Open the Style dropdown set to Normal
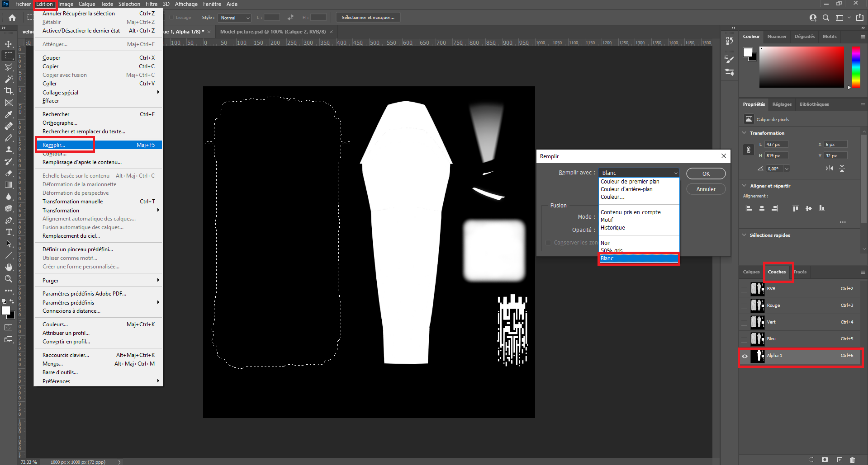Viewport: 868px width, 465px height. [234, 18]
